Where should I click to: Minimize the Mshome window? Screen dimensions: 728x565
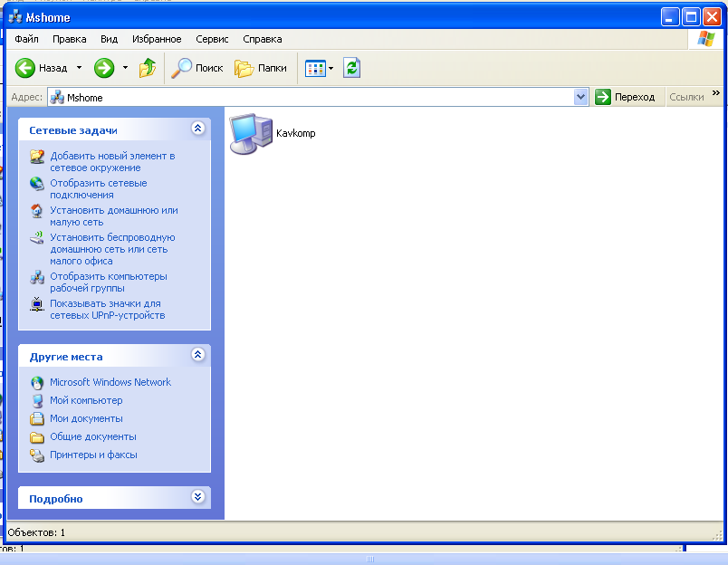669,17
